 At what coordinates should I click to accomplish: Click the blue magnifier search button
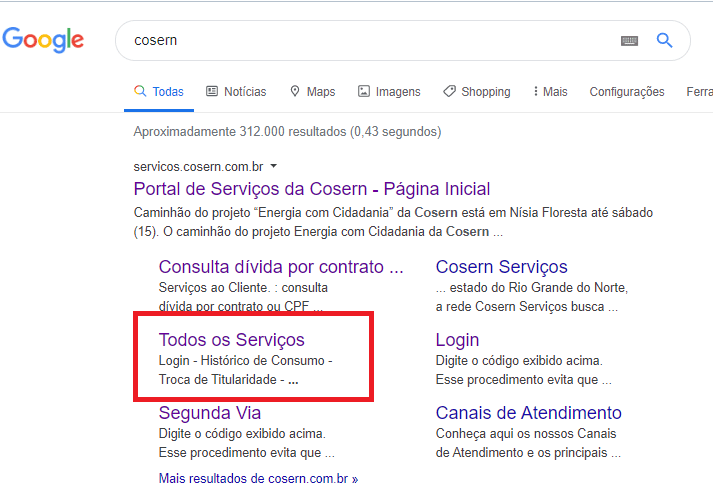click(664, 40)
